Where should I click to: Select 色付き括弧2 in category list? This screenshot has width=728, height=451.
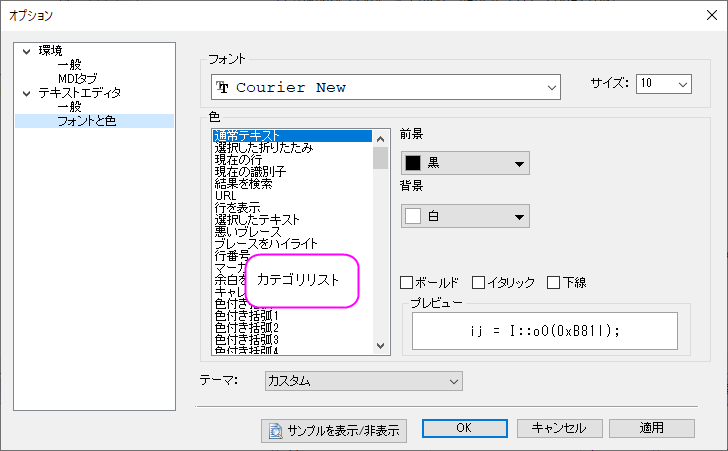pyautogui.click(x=292, y=328)
